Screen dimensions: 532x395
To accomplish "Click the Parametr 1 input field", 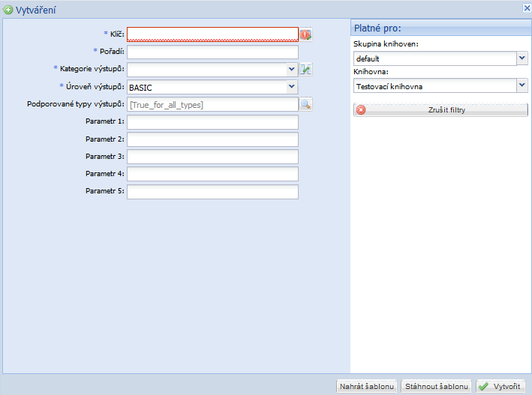I will pos(212,122).
